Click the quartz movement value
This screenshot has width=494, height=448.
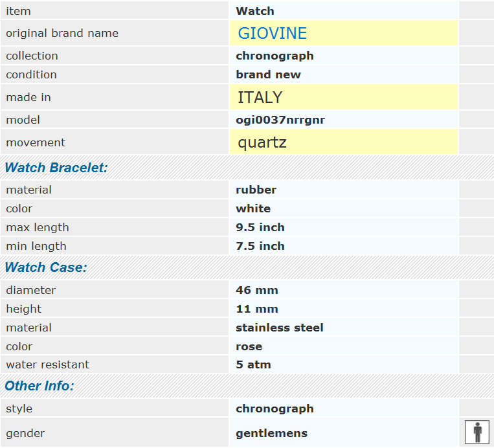pyautogui.click(x=262, y=142)
